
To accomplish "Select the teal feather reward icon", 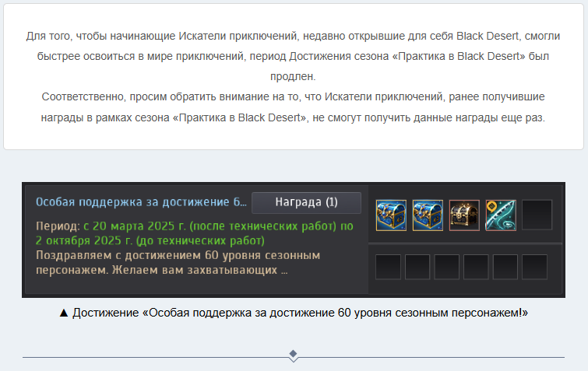I will coord(501,215).
